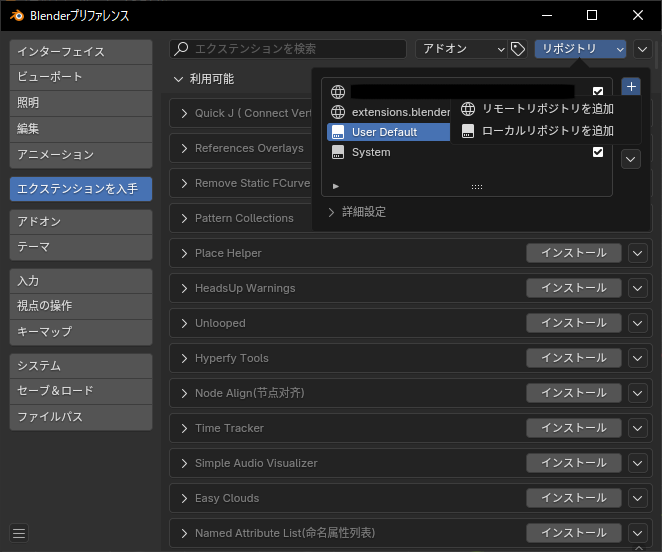Expand the Time Tracker entry
This screenshot has width=662, height=552.
(184, 428)
